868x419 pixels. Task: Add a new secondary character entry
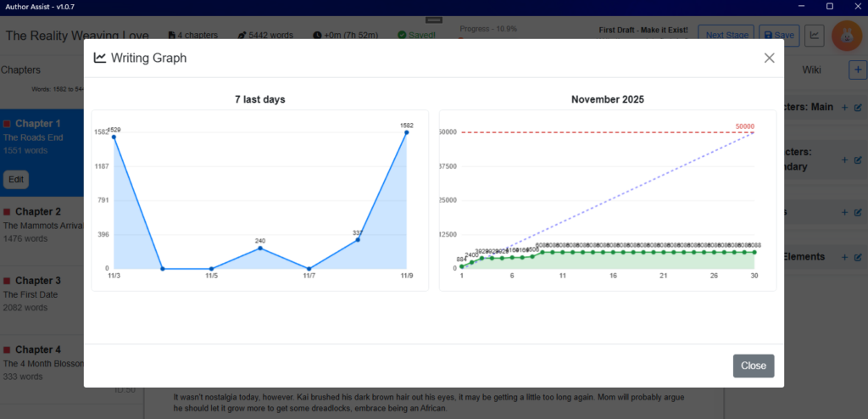pos(844,159)
